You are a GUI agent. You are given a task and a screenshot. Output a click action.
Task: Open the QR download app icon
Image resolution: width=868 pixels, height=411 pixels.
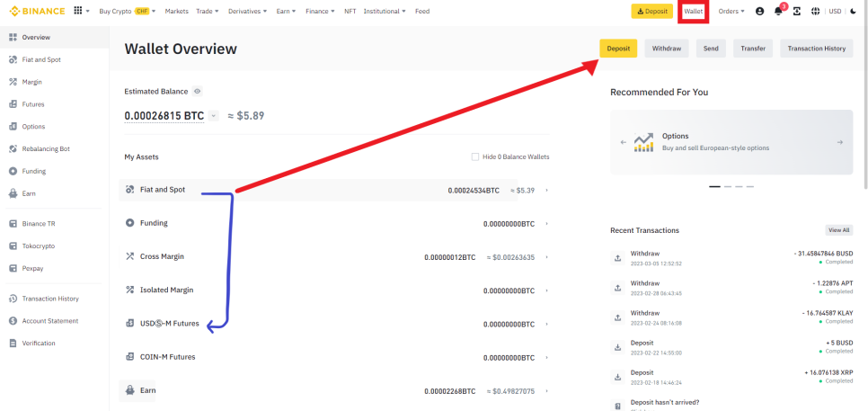[797, 11]
